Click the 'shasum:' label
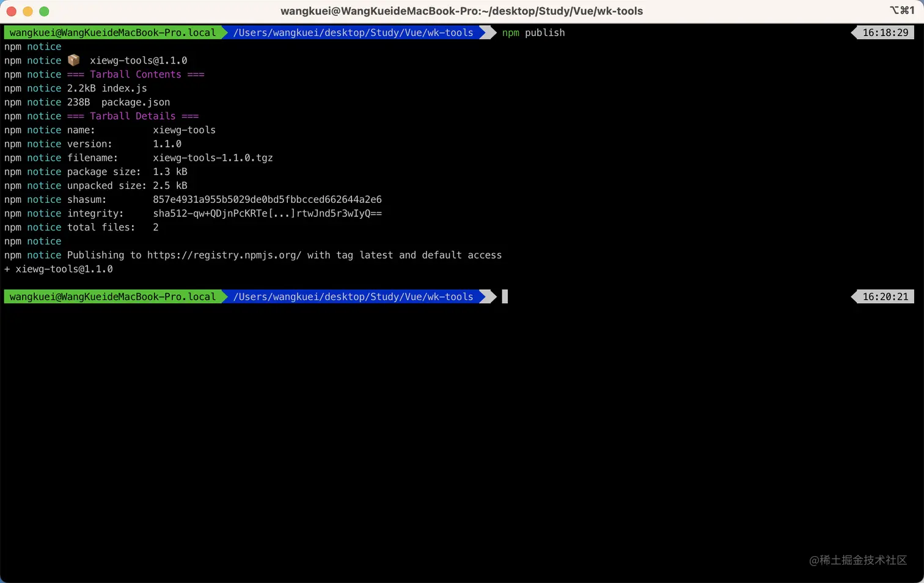The height and width of the screenshot is (583, 924). pyautogui.click(x=87, y=199)
